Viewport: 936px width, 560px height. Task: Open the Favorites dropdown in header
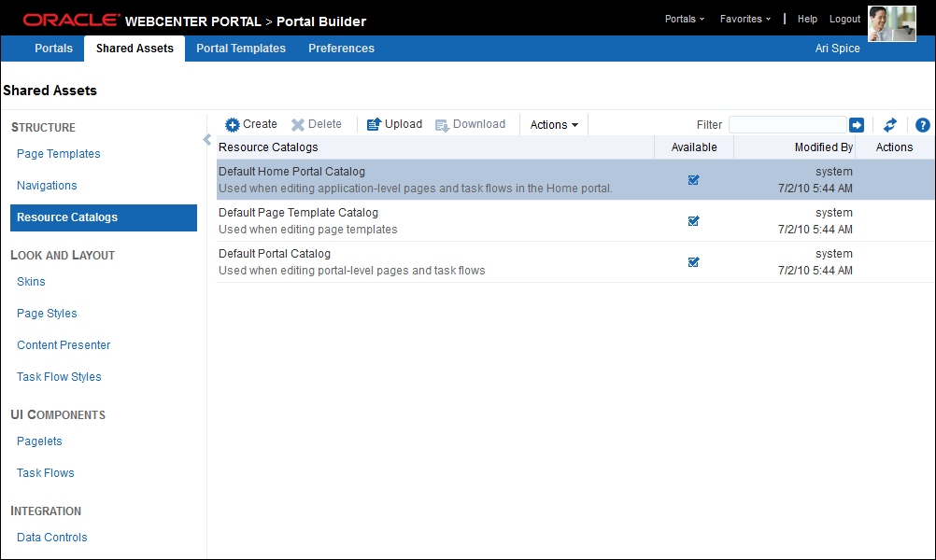click(745, 19)
